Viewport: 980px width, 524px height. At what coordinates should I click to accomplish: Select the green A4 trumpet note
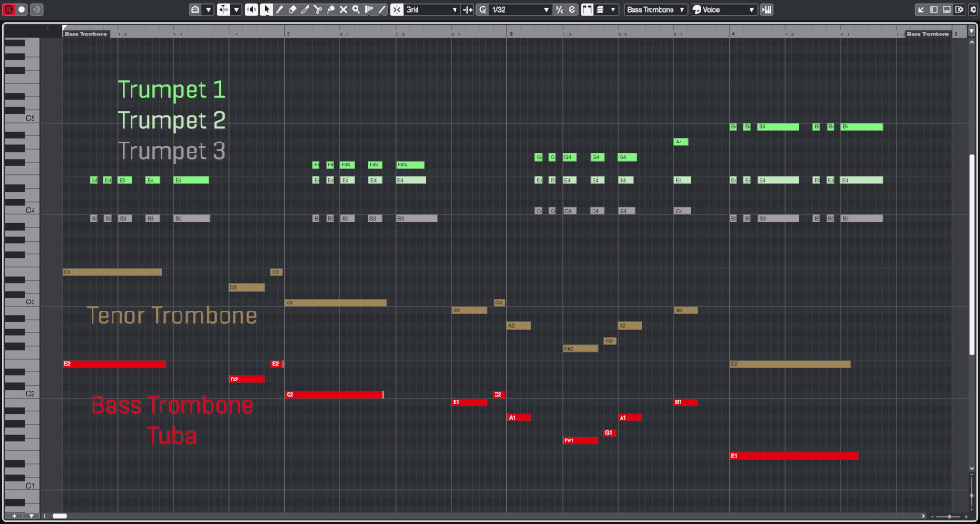681,142
